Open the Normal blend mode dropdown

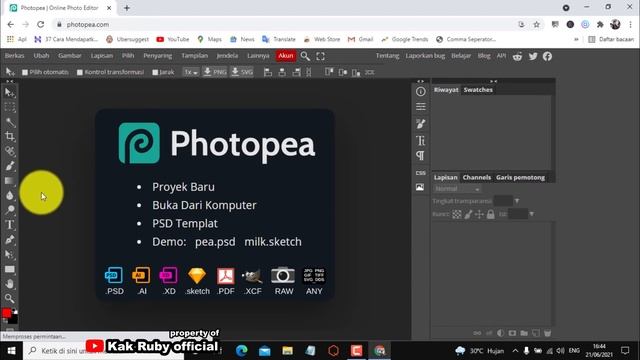[x=457, y=189]
